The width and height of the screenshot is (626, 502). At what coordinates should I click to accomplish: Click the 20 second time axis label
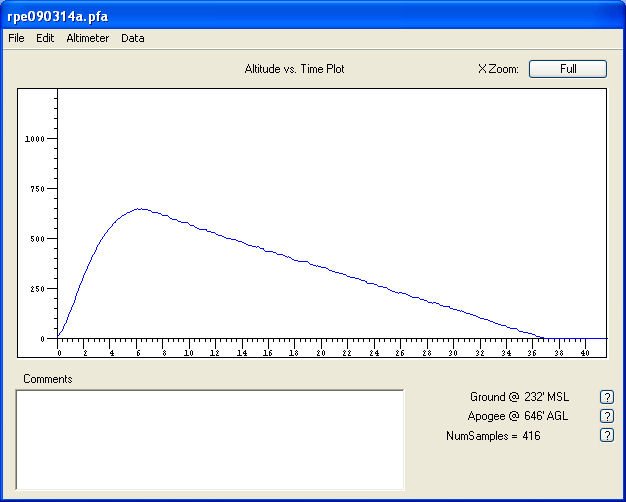(321, 353)
